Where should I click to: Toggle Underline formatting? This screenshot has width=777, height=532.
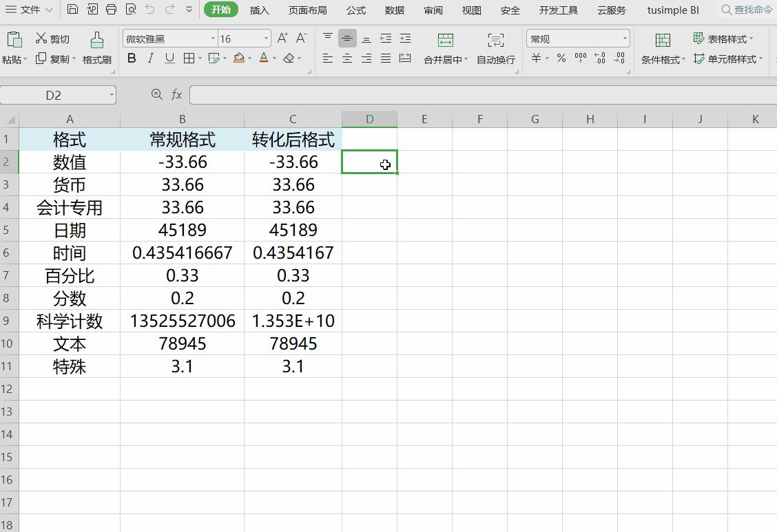pyautogui.click(x=169, y=58)
